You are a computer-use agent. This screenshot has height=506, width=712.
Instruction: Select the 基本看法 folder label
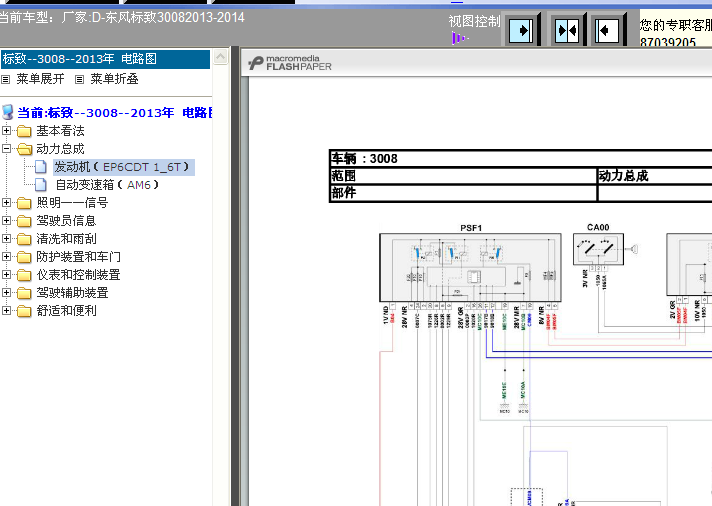(60, 131)
